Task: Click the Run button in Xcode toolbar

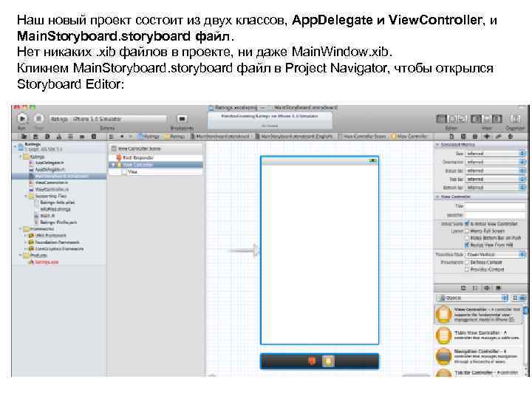Action: [22, 118]
